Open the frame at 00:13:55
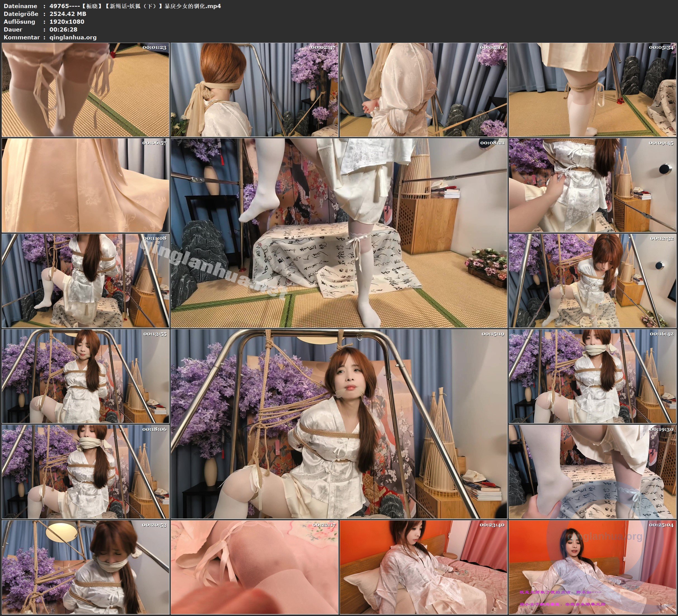 click(85, 376)
